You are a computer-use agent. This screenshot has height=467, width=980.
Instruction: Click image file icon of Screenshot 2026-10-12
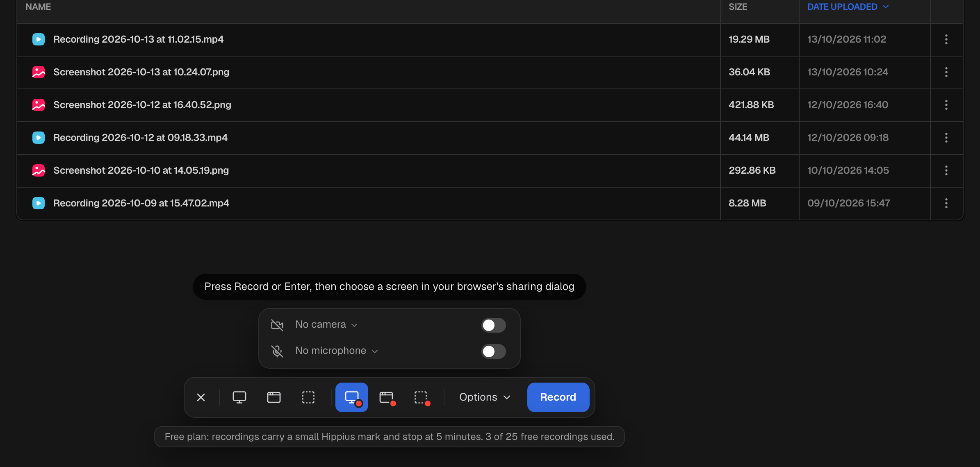39,105
